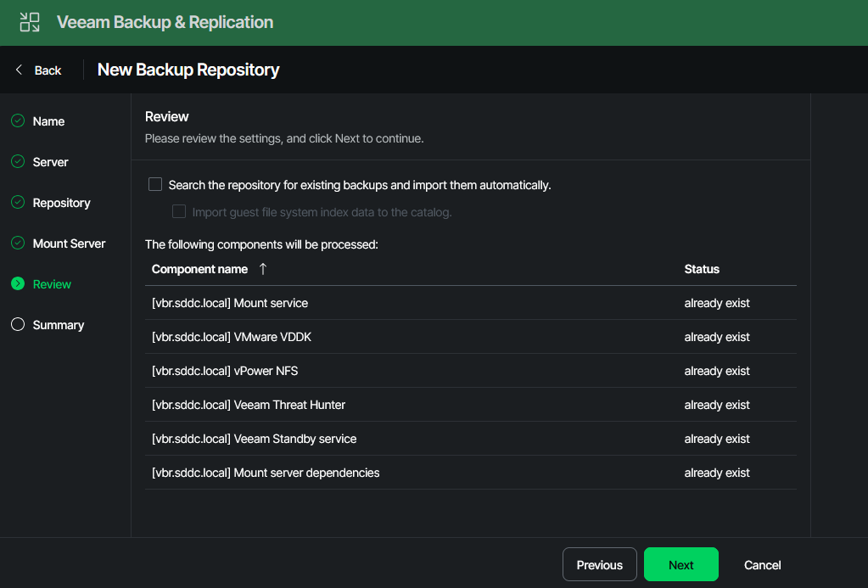Click the Previous button
Viewport: 868px width, 588px height.
(599, 565)
